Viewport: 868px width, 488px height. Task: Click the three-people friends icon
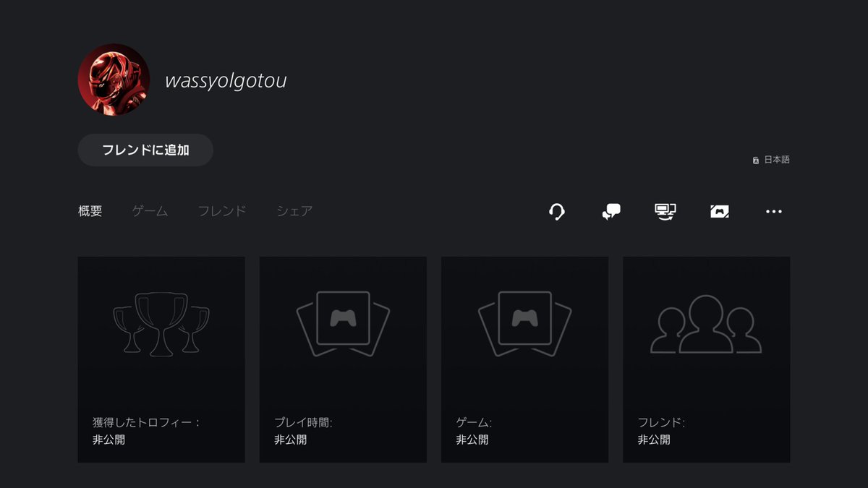tap(706, 324)
